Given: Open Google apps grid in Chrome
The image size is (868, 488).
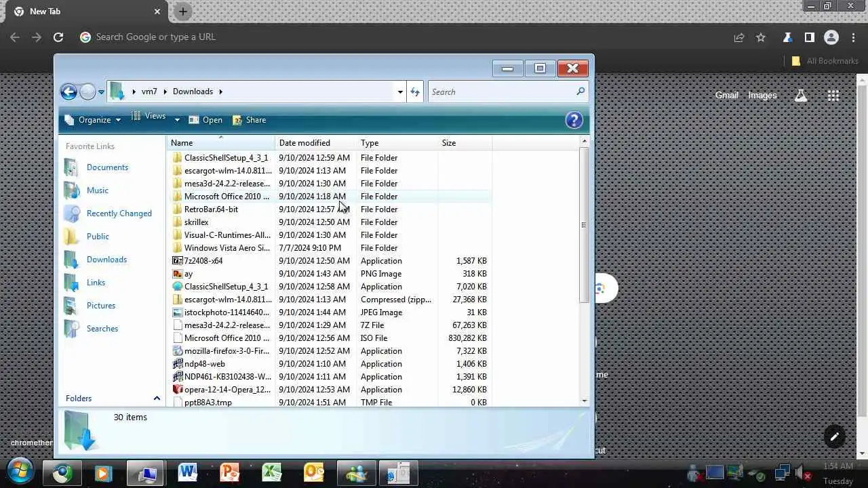Looking at the screenshot, I should (833, 96).
